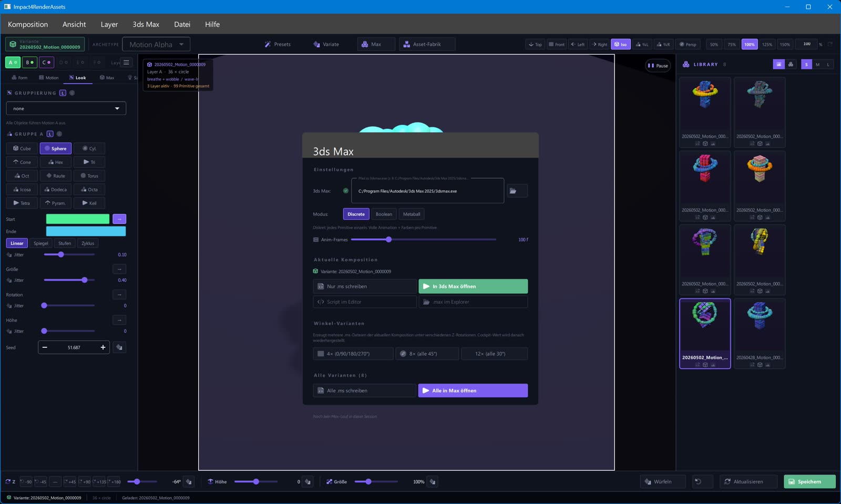This screenshot has height=504, width=841.
Task: Click the Speichern button
Action: [809, 481]
